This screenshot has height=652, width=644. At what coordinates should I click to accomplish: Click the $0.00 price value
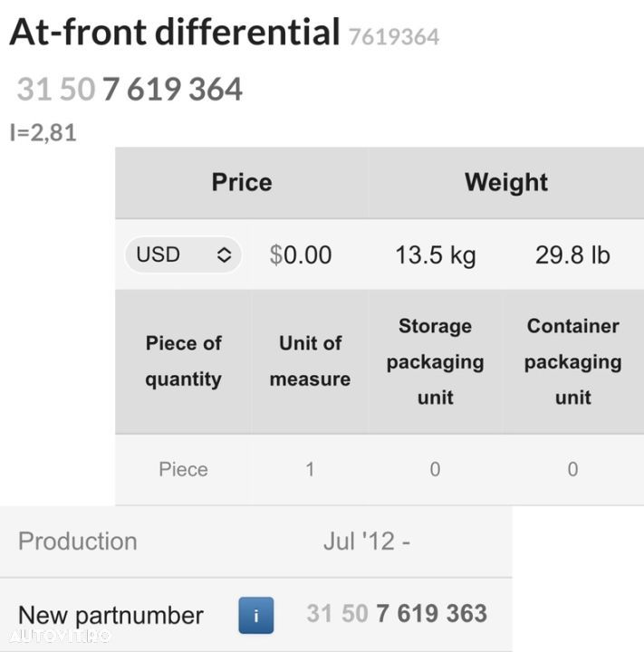click(301, 255)
